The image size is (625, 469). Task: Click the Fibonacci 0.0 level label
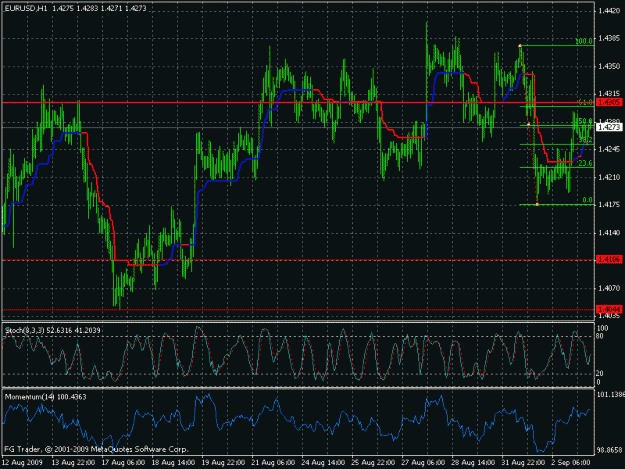[x=588, y=200]
